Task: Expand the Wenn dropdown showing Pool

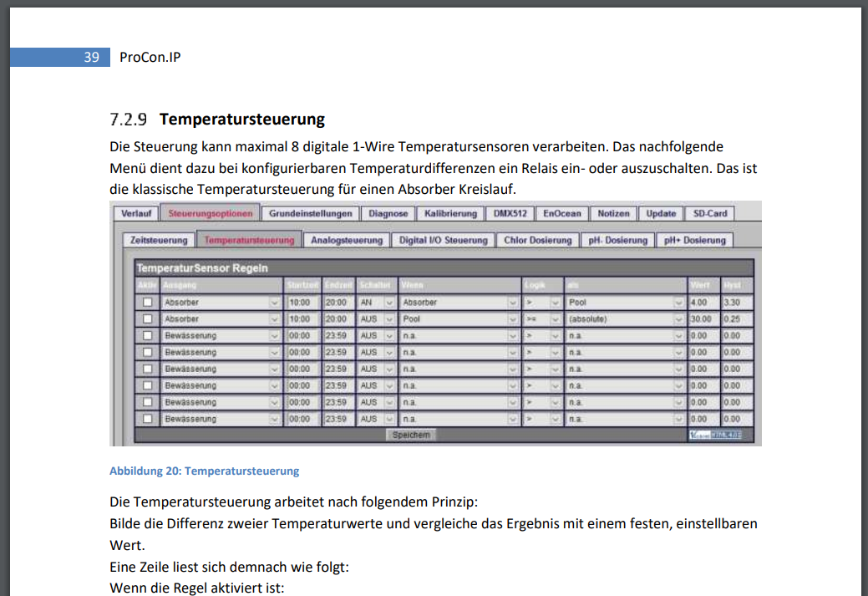Action: click(459, 319)
